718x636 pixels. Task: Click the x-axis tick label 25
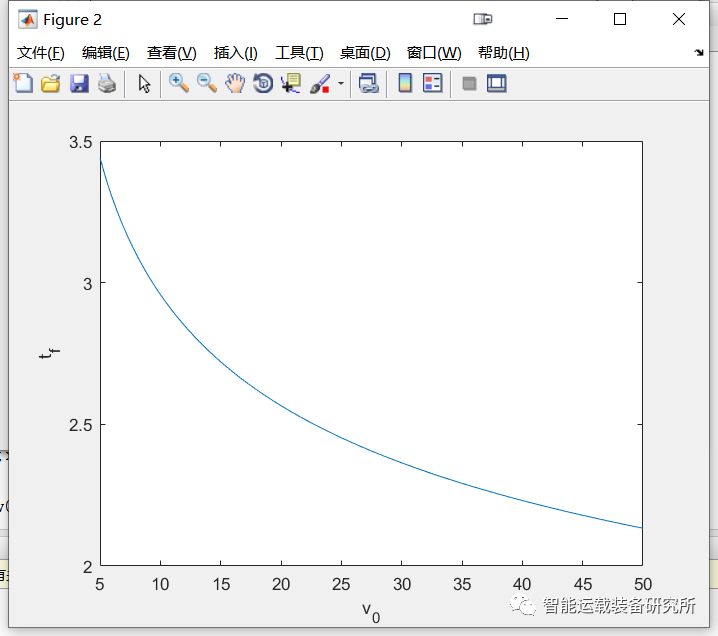click(x=341, y=584)
